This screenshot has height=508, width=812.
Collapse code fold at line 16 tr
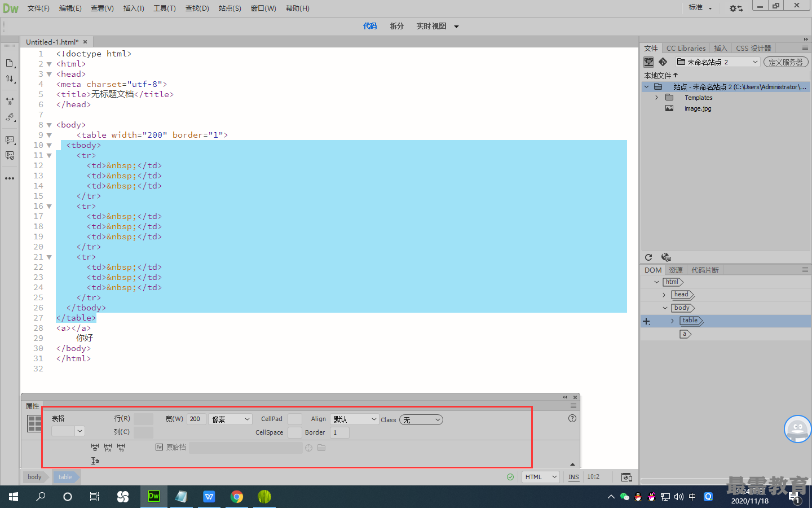49,207
